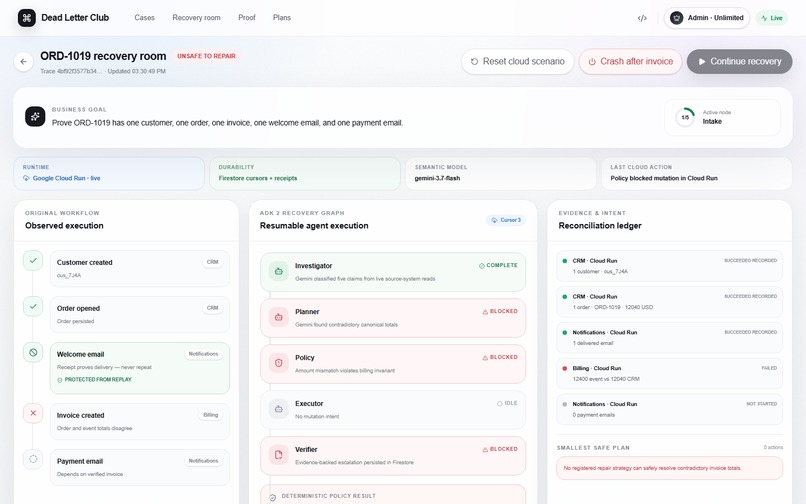Click the green dot on CRM customer entry
The width and height of the screenshot is (806, 504).
(564, 261)
